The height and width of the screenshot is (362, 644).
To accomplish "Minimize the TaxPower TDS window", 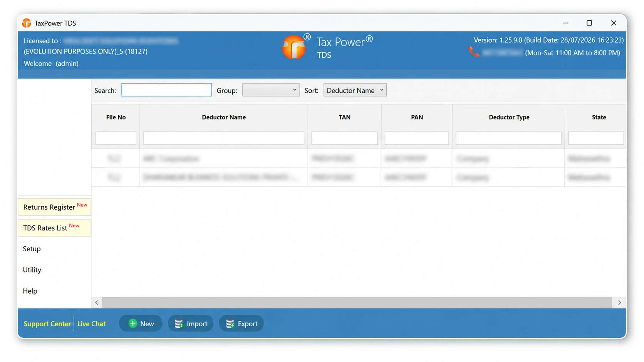I will click(x=565, y=23).
